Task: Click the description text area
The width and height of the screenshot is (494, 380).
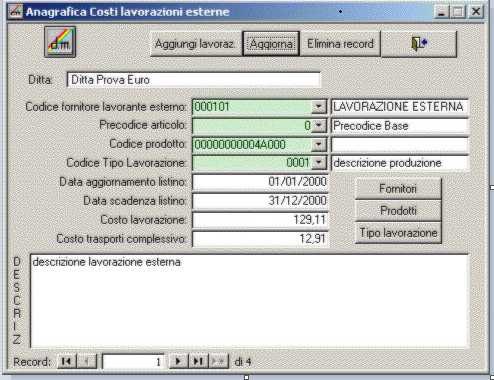Action: (249, 301)
